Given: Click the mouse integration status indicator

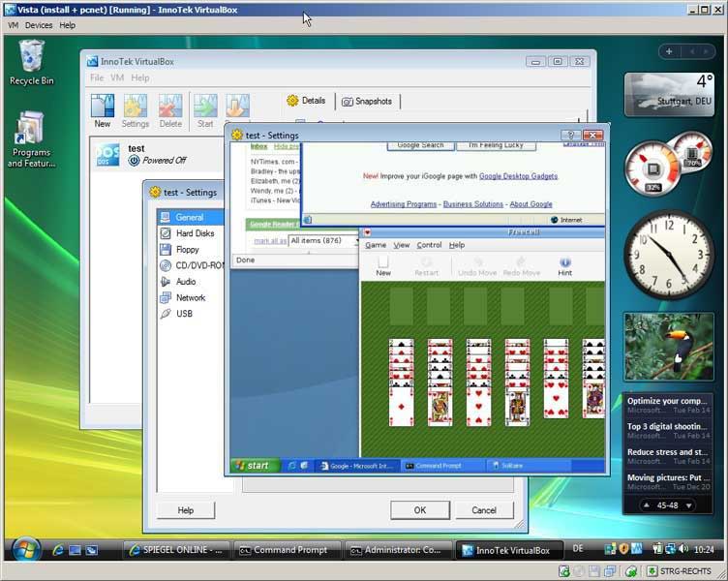Looking at the screenshot, I should (x=631, y=571).
